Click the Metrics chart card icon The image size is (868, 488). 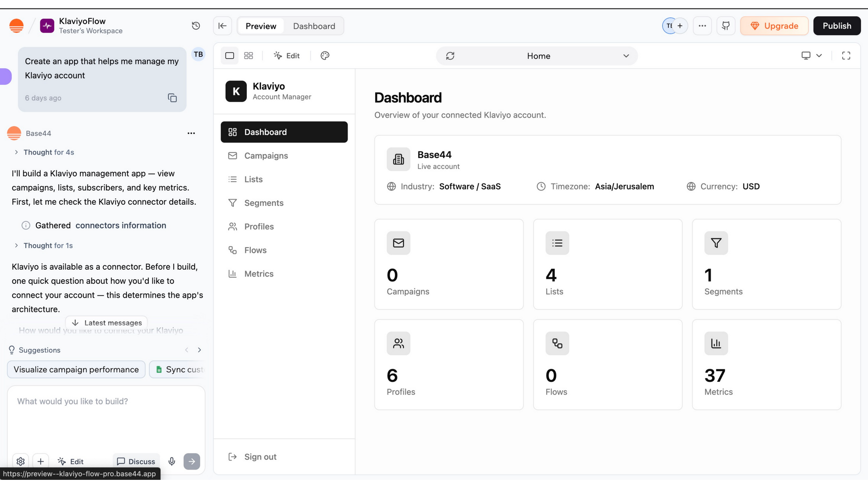[716, 343]
